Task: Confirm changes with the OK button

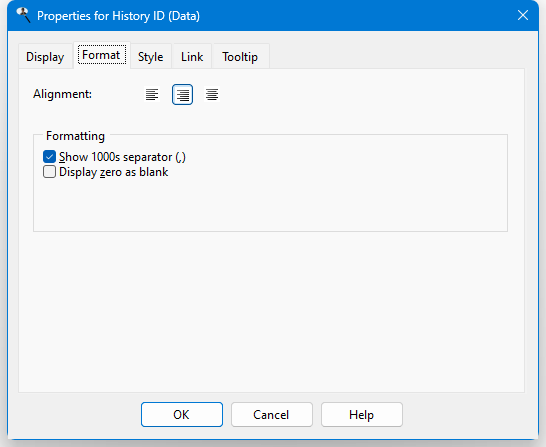Action: 182,414
